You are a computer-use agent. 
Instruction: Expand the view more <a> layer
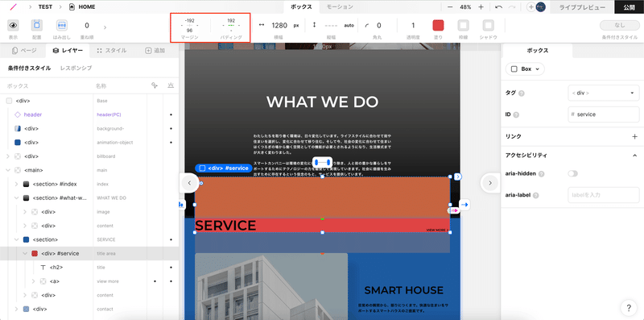pyautogui.click(x=34, y=281)
